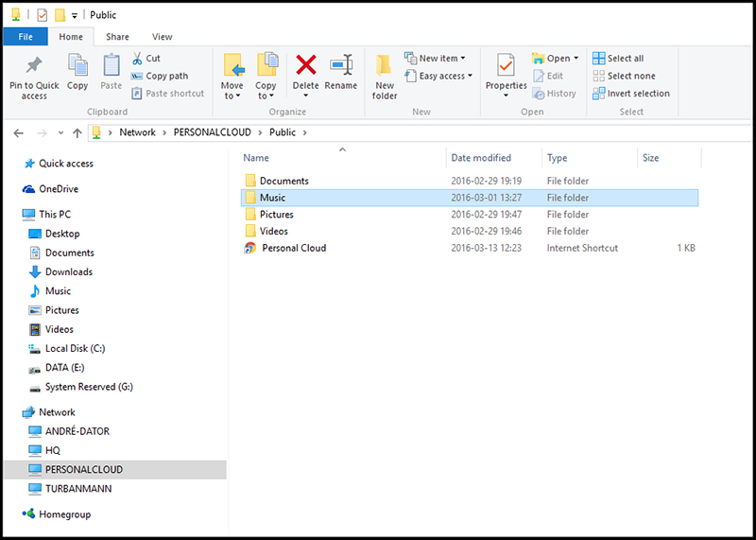Open Properties using the checkmark icon
This screenshot has width=756, height=540.
(x=506, y=66)
